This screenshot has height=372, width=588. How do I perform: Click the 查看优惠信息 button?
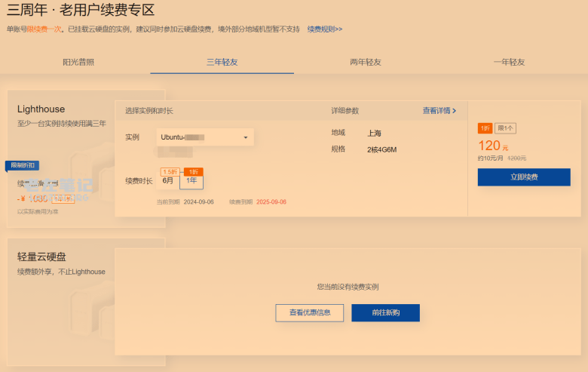click(309, 312)
